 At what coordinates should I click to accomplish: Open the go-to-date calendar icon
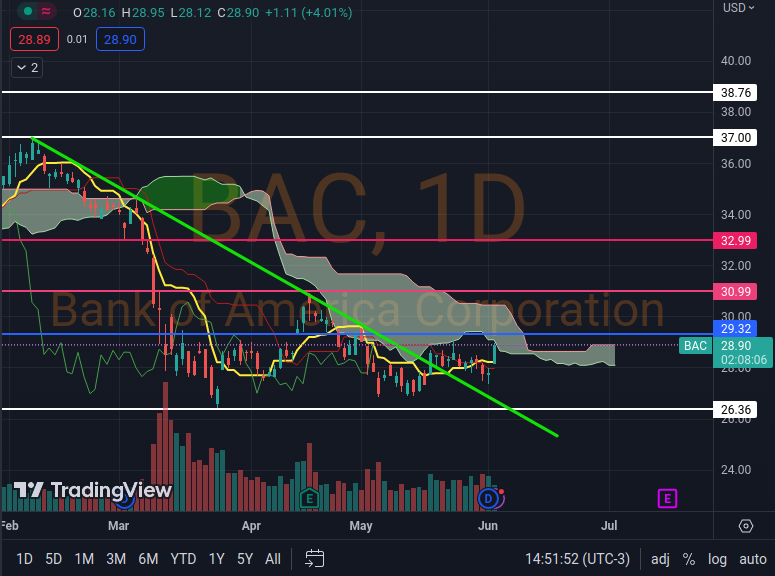point(314,559)
